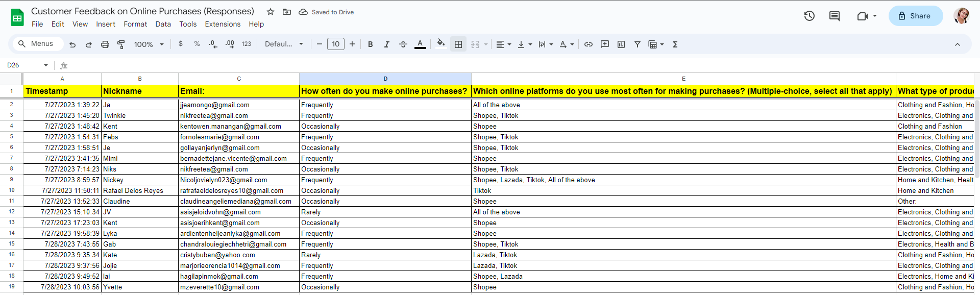
Task: Click the insert chart icon
Action: tap(621, 44)
